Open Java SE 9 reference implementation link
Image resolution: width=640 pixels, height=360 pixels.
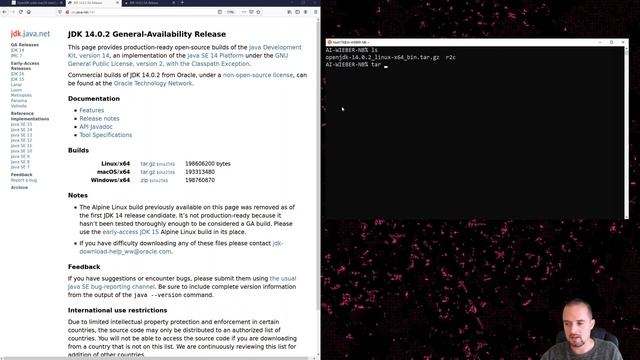[x=20, y=156]
